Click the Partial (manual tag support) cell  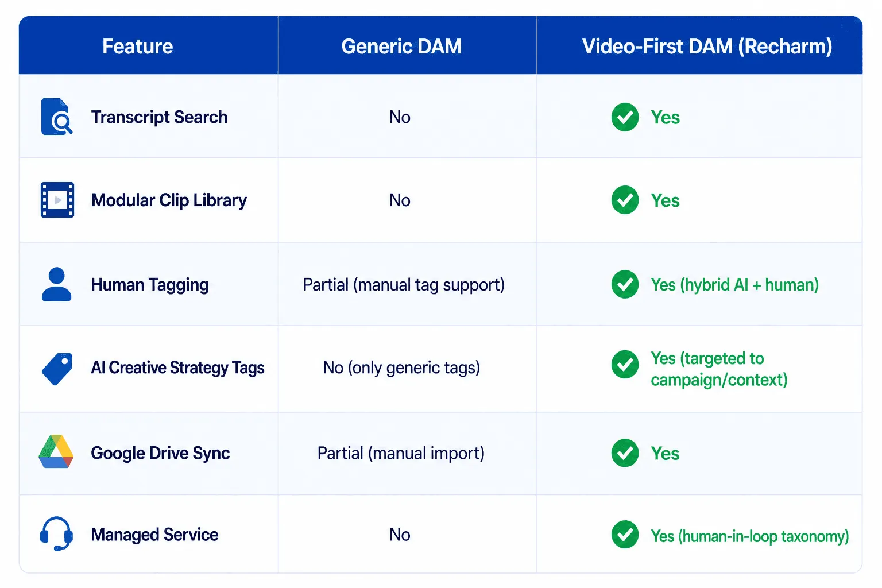tap(404, 285)
